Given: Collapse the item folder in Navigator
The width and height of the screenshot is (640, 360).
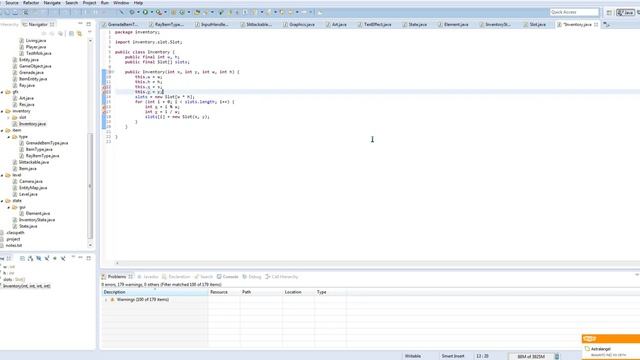Looking at the screenshot, I should coord(2,130).
